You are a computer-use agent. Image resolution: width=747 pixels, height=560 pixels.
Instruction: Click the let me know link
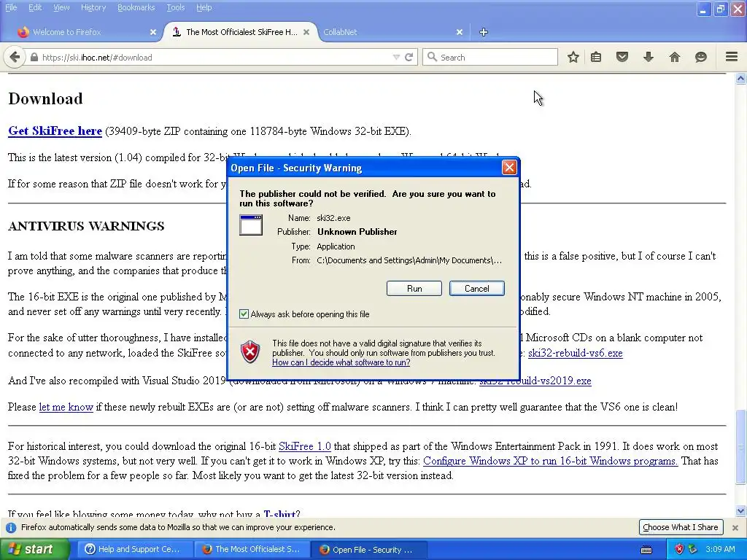[66, 407]
